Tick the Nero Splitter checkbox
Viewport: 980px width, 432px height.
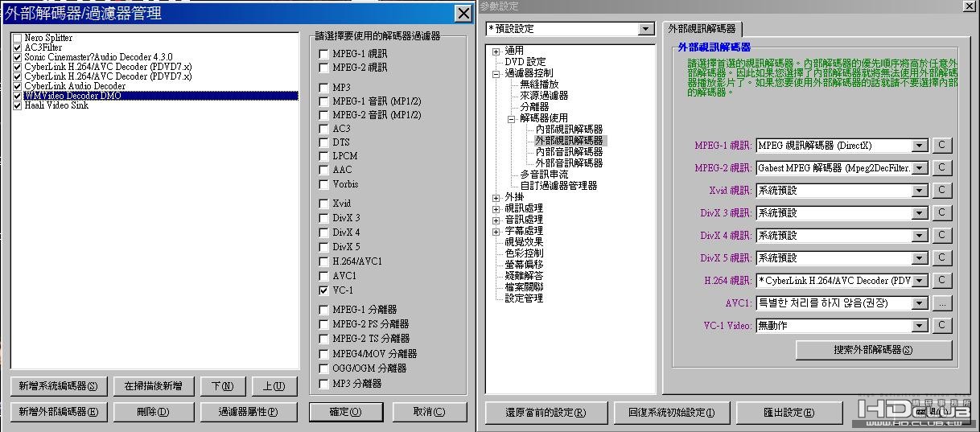pyautogui.click(x=18, y=38)
